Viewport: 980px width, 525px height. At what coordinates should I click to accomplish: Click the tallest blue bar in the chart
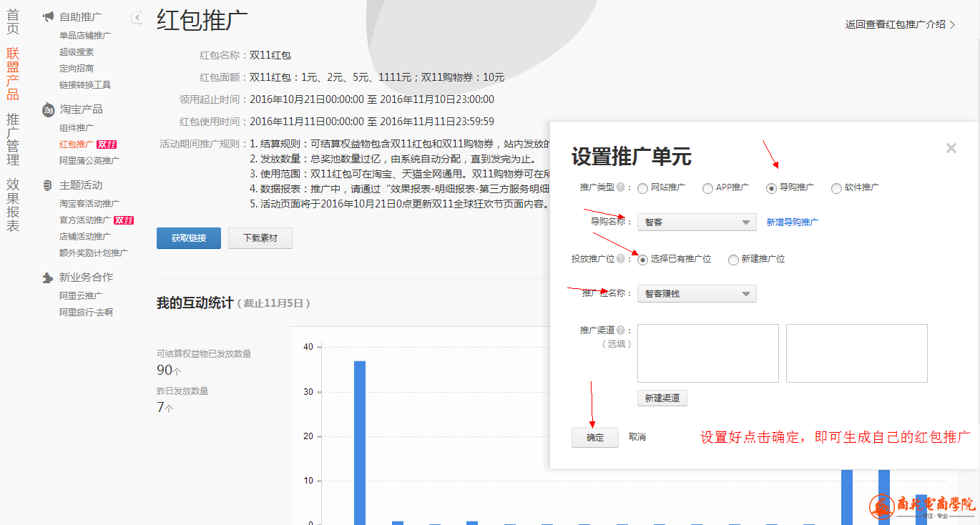pyautogui.click(x=360, y=443)
